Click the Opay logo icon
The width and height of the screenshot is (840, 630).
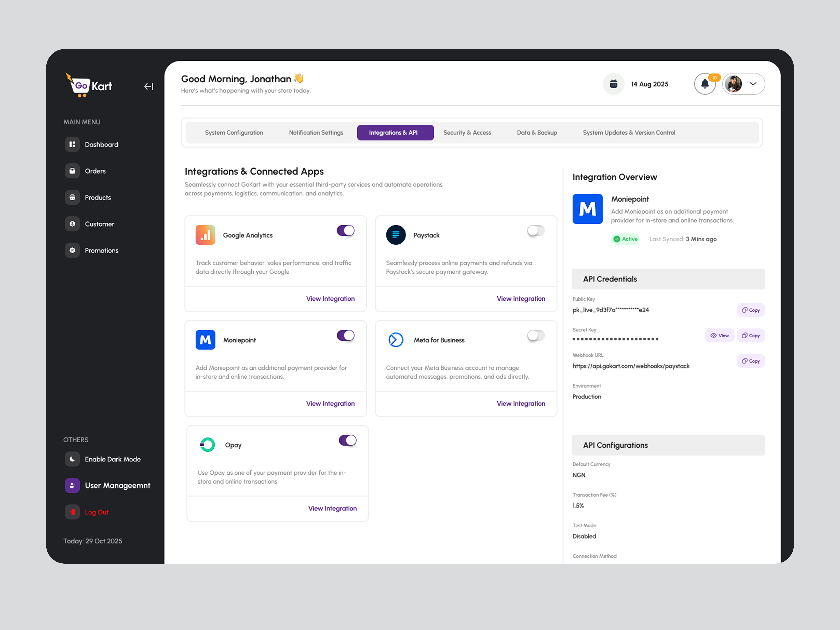click(207, 445)
